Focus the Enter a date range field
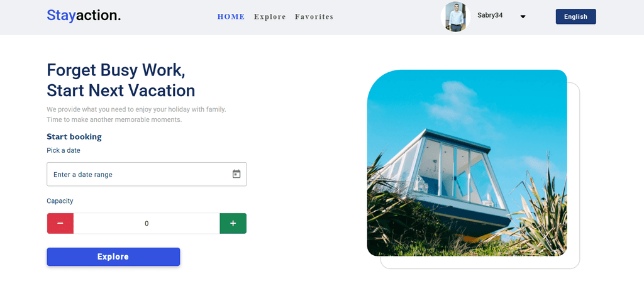Image resolution: width=644 pixels, height=291 pixels. [x=147, y=174]
